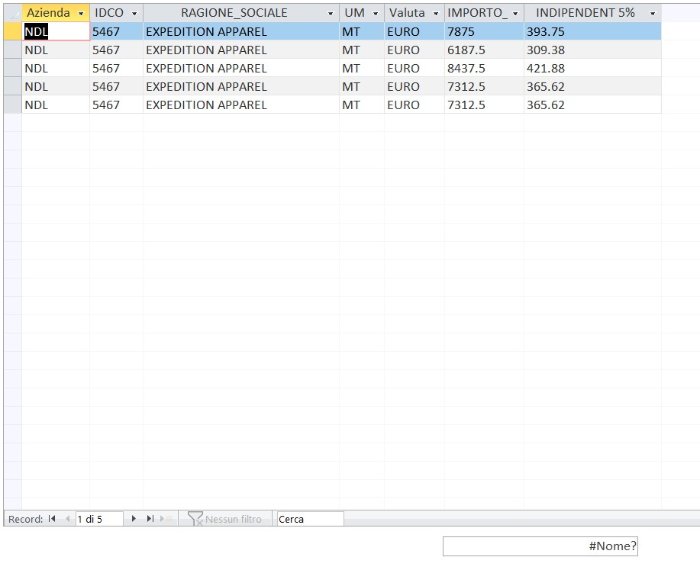Click the highlighted NDL cell in first row

coord(55,32)
